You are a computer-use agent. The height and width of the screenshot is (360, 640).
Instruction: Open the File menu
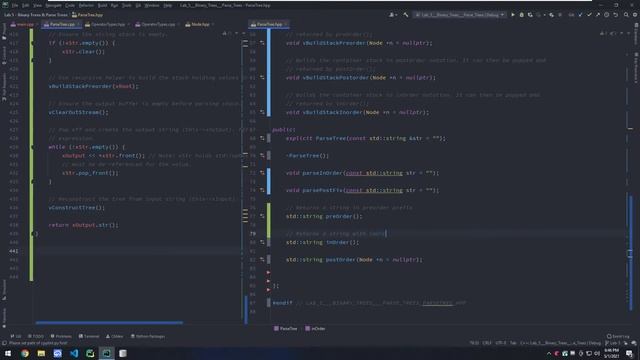(15, 5)
